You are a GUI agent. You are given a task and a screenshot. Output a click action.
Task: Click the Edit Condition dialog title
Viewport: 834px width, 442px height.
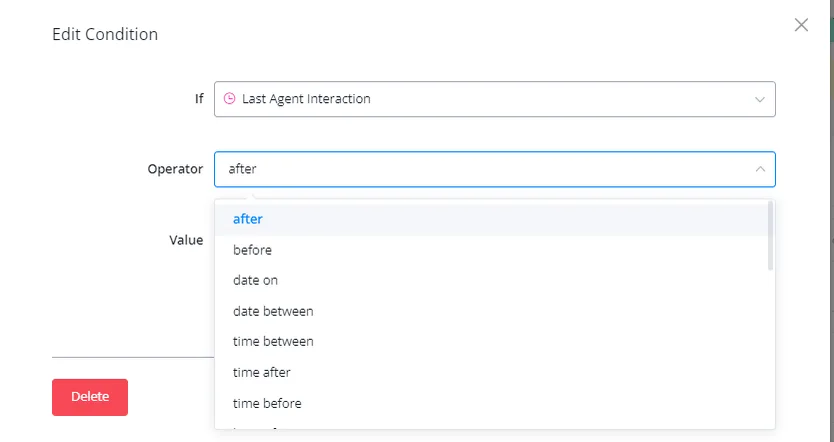(x=105, y=34)
